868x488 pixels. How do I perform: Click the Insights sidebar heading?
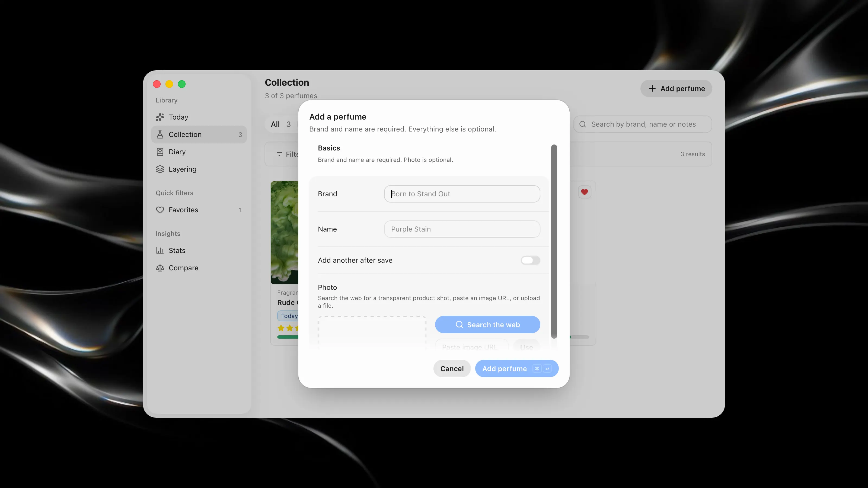(168, 234)
